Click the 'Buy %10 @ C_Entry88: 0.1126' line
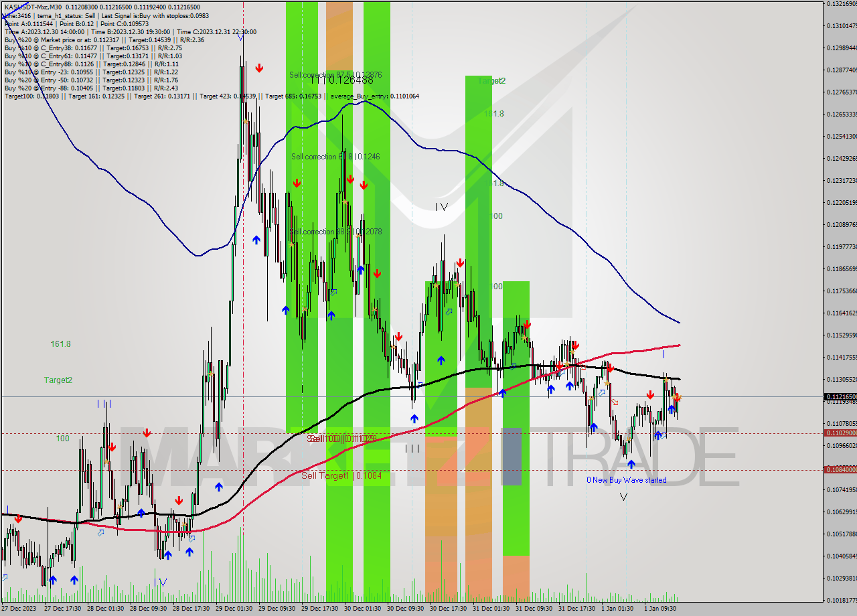The height and width of the screenshot is (616, 857). click(x=91, y=64)
